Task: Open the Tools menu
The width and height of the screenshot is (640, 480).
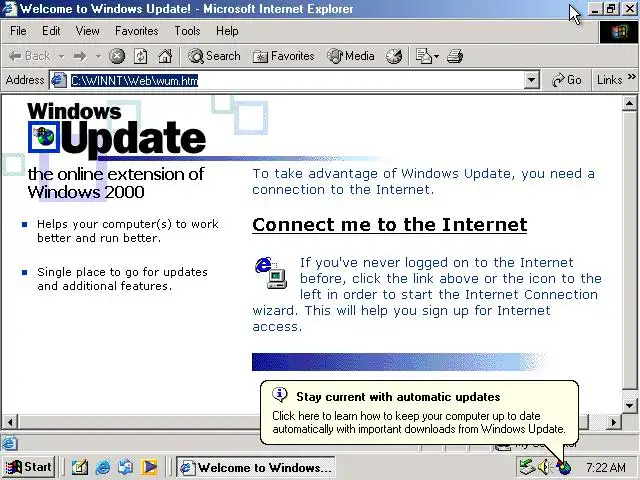Action: [187, 31]
